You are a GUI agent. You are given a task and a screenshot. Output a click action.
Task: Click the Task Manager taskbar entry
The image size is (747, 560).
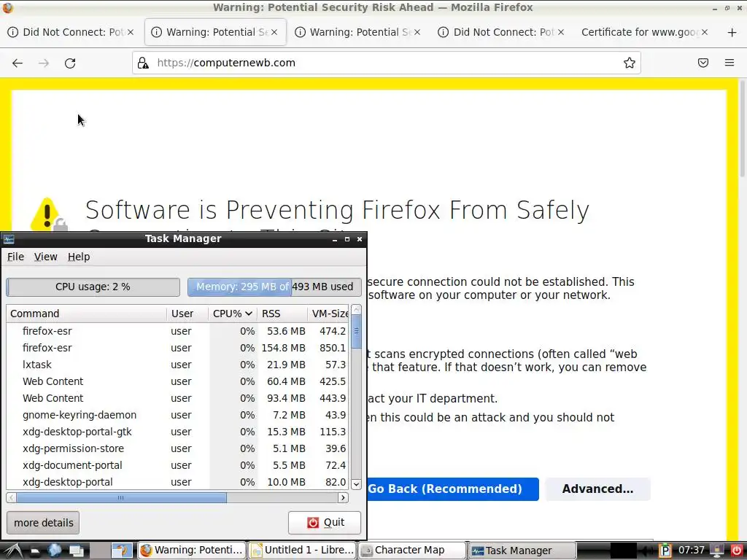click(522, 551)
